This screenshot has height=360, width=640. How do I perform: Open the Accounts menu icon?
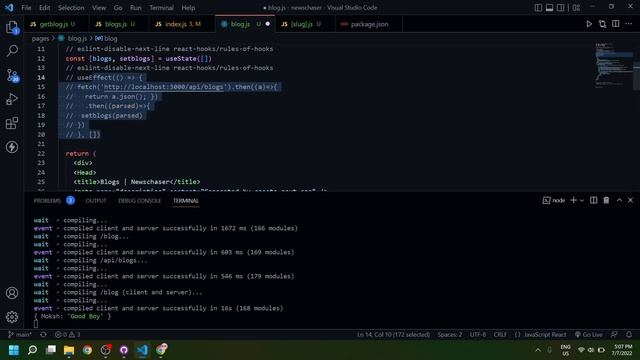(x=12, y=293)
